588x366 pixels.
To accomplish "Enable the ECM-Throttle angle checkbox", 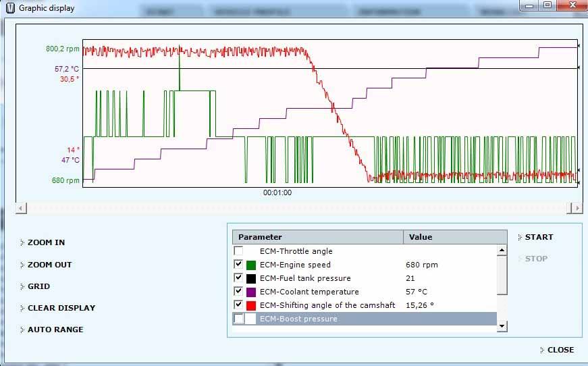I will point(238,251).
